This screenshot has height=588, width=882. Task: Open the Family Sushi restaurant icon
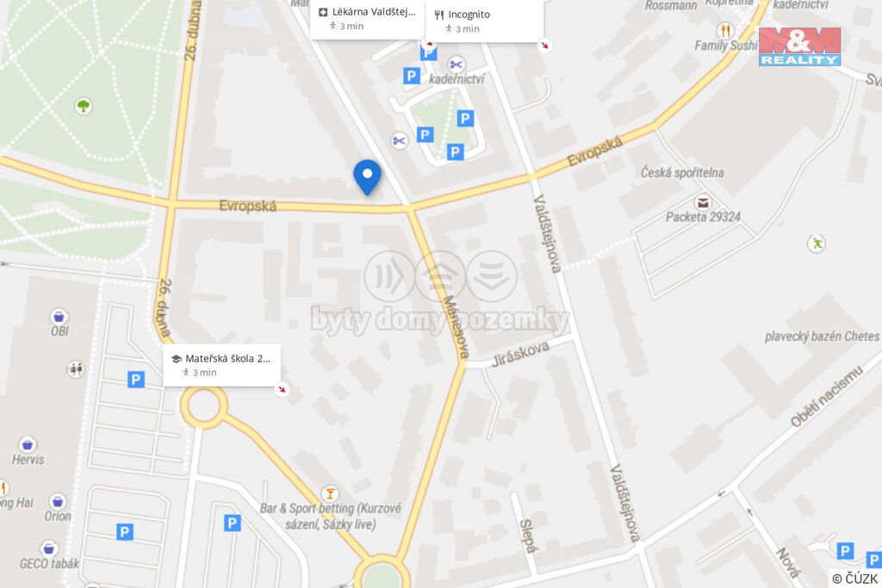coord(725,30)
